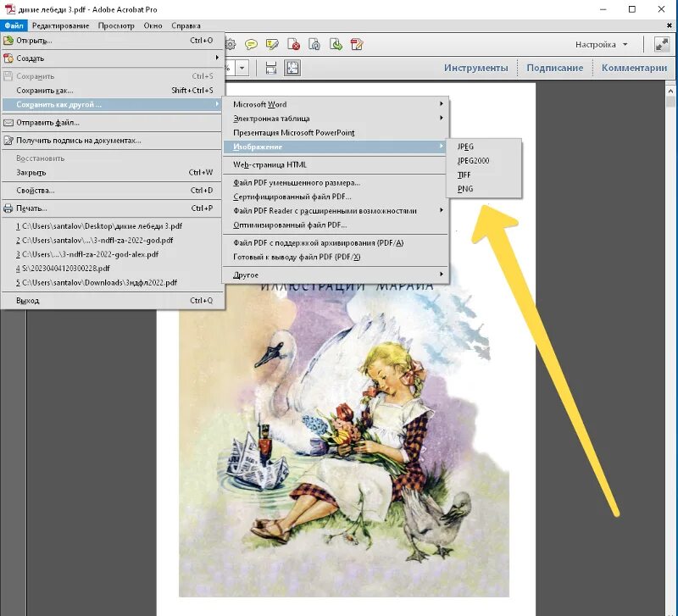Open recent file 3-ndfl-za-2022-god.pdf

[113, 241]
